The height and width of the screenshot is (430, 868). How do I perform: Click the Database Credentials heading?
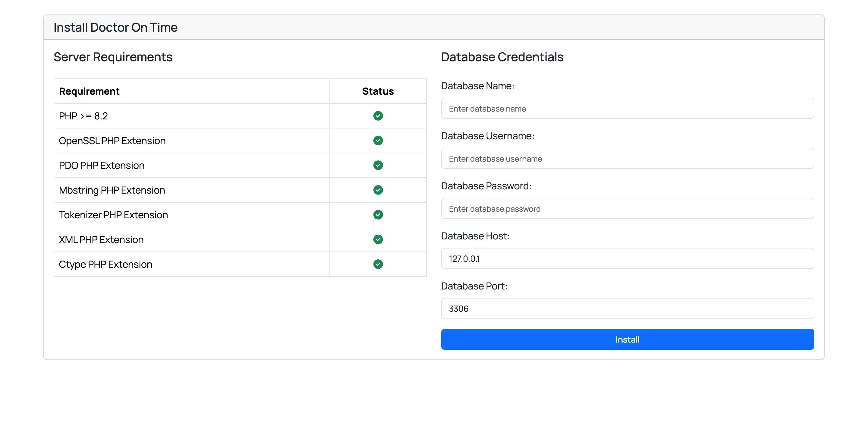(502, 57)
